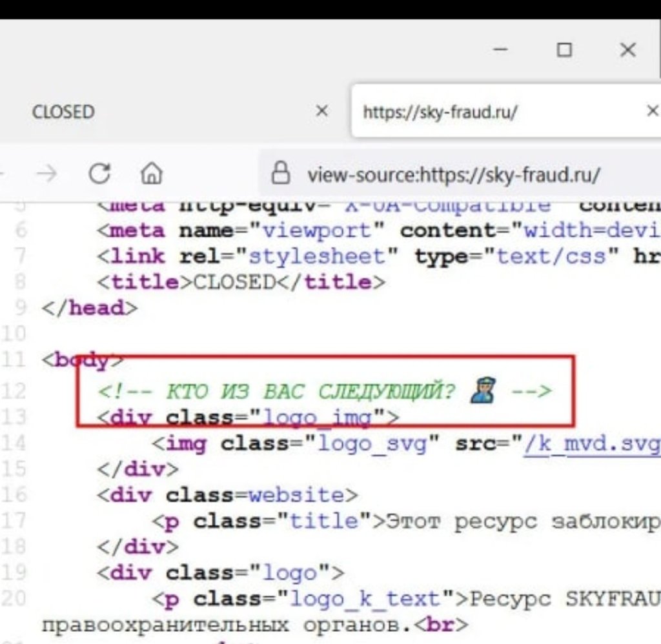Click the view-source address bar

point(452,174)
